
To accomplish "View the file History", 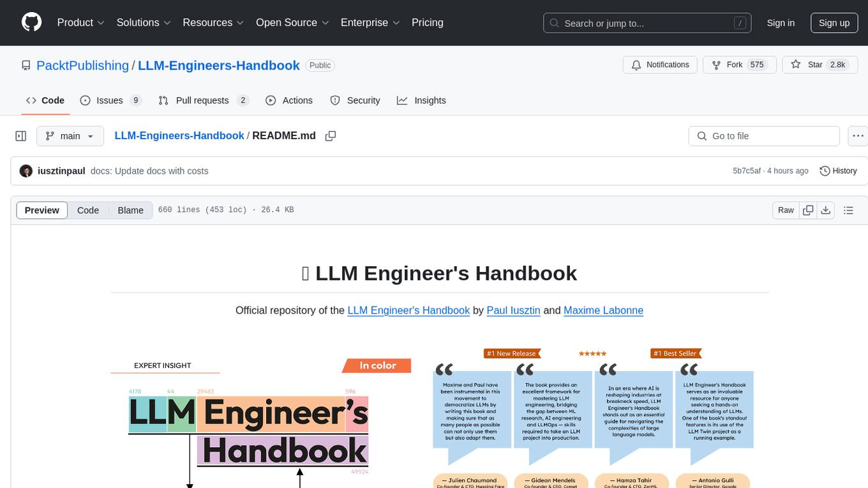I will pos(838,171).
